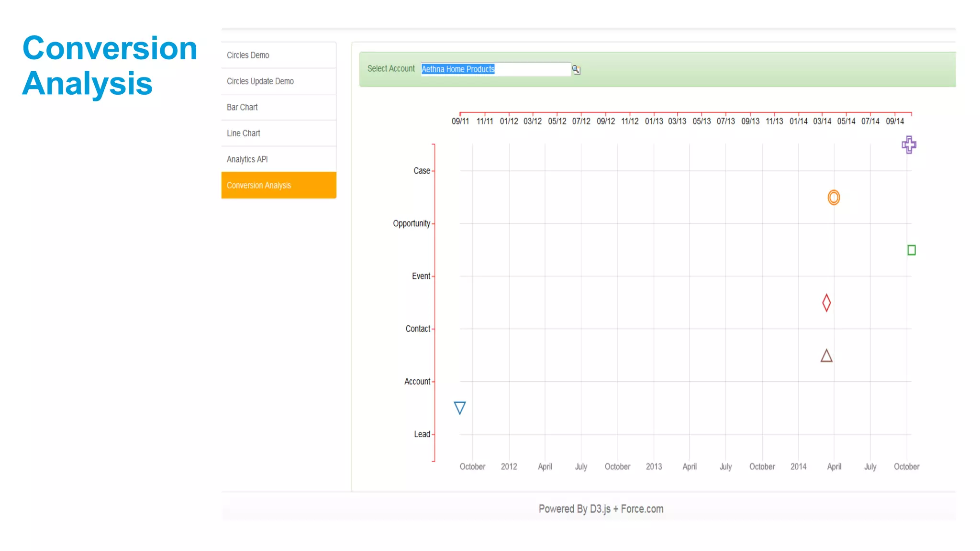Click the 07/13 top timeline tick
The image size is (980, 551).
click(x=725, y=121)
